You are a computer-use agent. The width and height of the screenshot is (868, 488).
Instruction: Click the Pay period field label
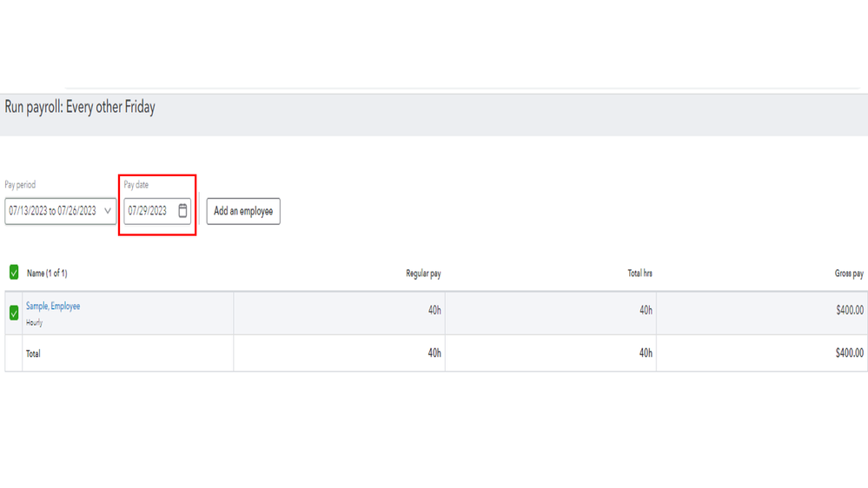coord(20,185)
